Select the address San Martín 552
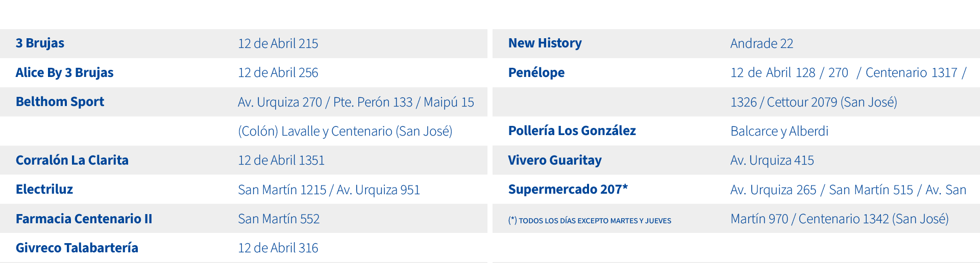 point(279,219)
